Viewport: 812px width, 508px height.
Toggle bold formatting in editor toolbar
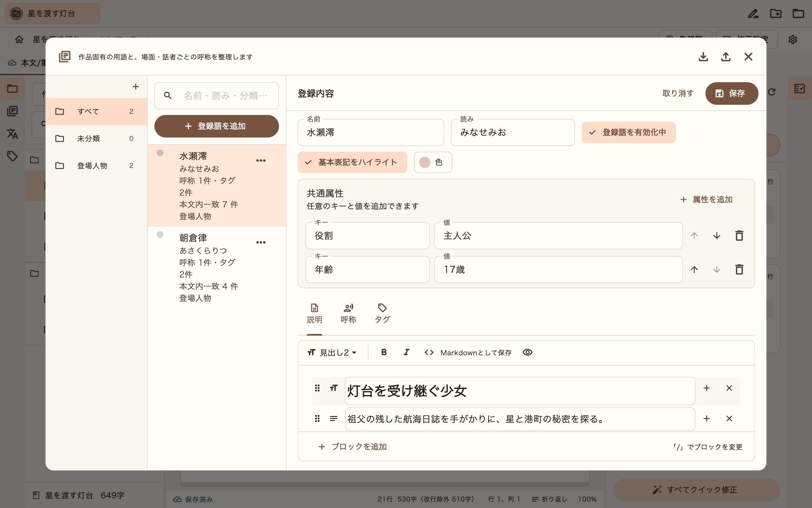pos(384,352)
